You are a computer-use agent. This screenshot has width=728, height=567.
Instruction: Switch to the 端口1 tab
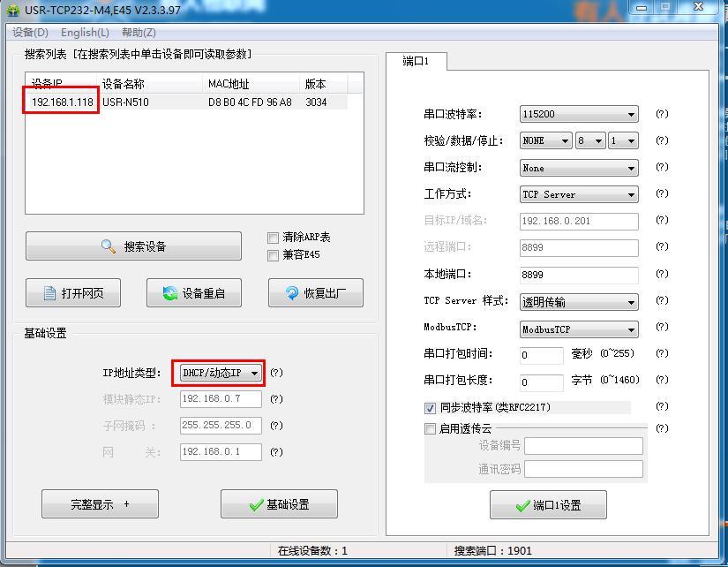(416, 61)
